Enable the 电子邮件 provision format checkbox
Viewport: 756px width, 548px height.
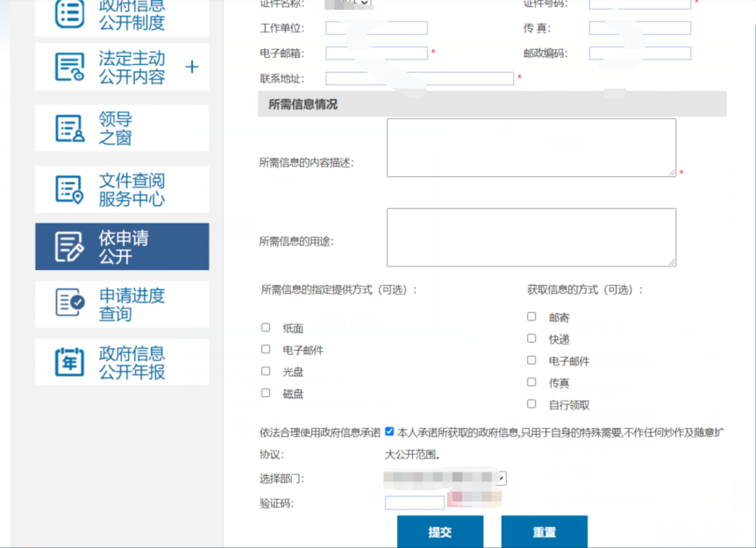[266, 350]
